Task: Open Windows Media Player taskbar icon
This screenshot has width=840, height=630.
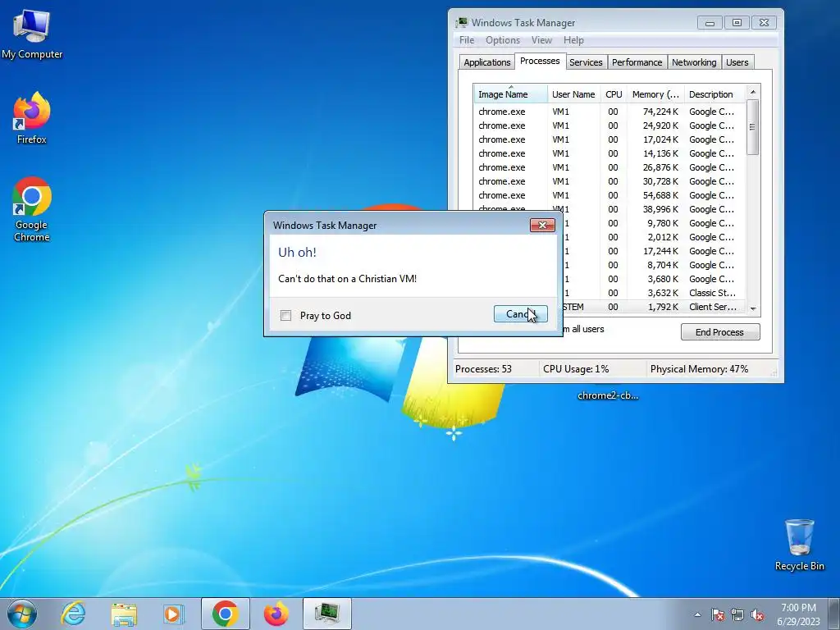Action: pos(174,614)
